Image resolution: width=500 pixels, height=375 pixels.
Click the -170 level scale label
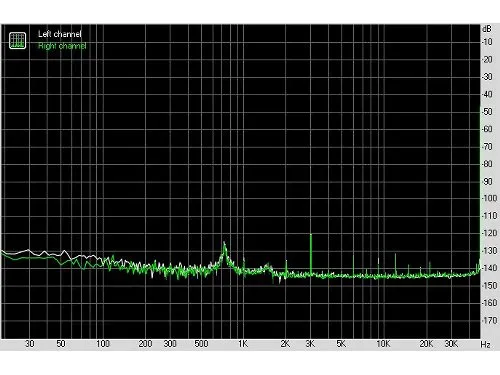click(x=490, y=320)
